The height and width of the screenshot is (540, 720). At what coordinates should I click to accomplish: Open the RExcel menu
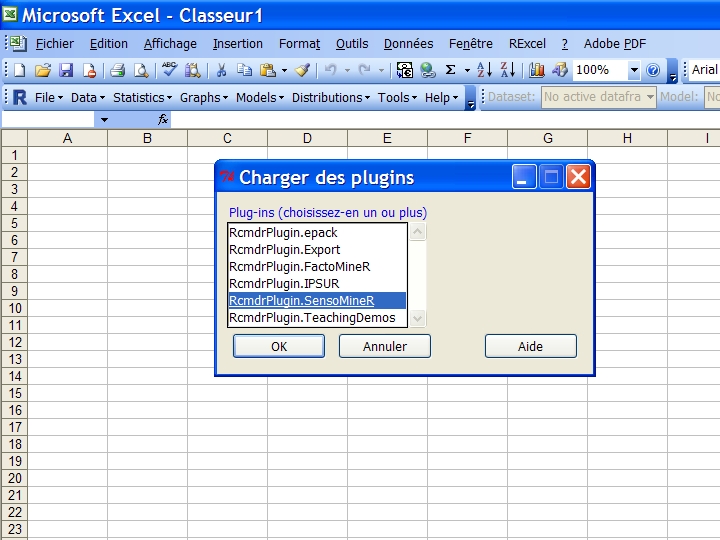click(x=527, y=44)
